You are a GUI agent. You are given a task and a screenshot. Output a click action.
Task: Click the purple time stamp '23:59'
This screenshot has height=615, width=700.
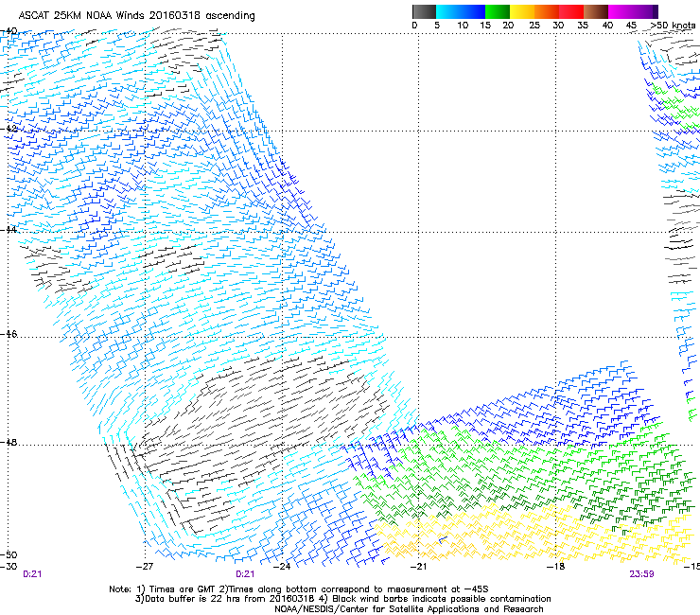(642, 574)
